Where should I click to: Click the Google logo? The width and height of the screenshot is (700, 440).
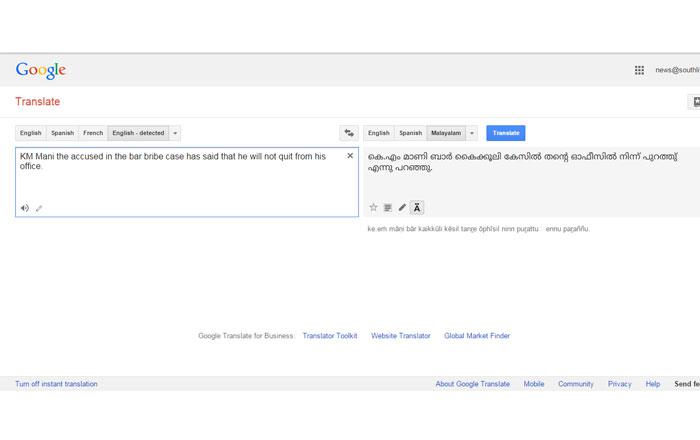(x=41, y=70)
